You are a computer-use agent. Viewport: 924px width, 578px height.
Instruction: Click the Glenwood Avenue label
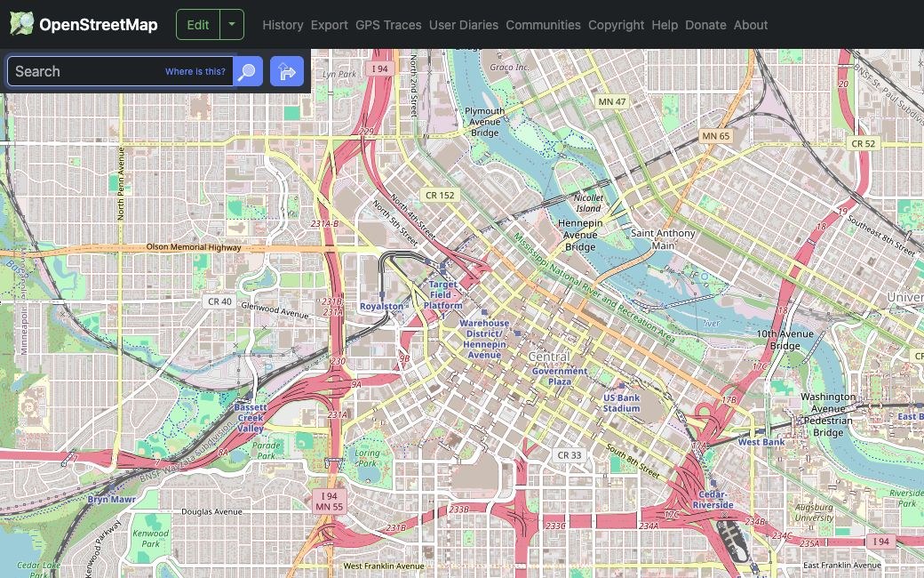tap(275, 310)
